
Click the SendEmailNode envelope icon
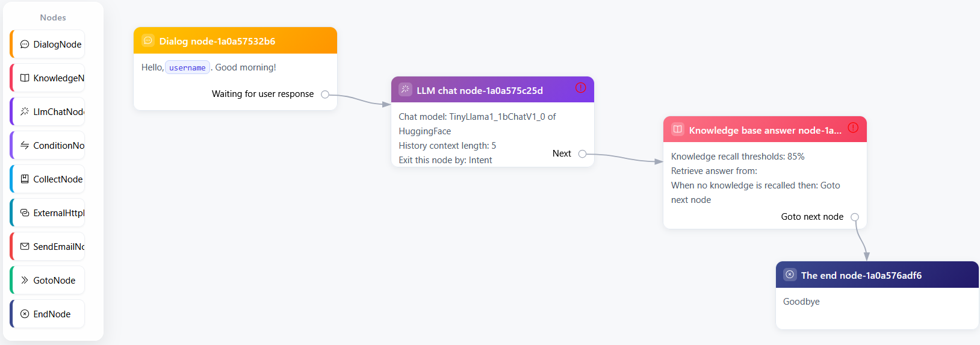(x=25, y=247)
